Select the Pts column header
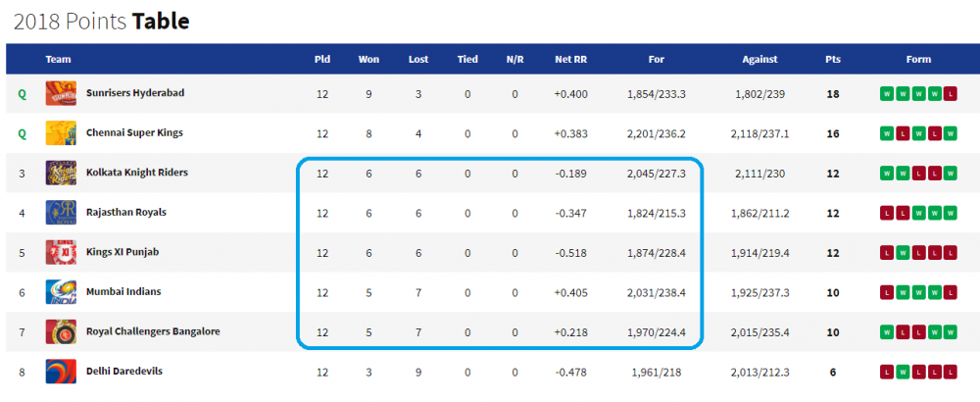The image size is (980, 402). pos(832,60)
